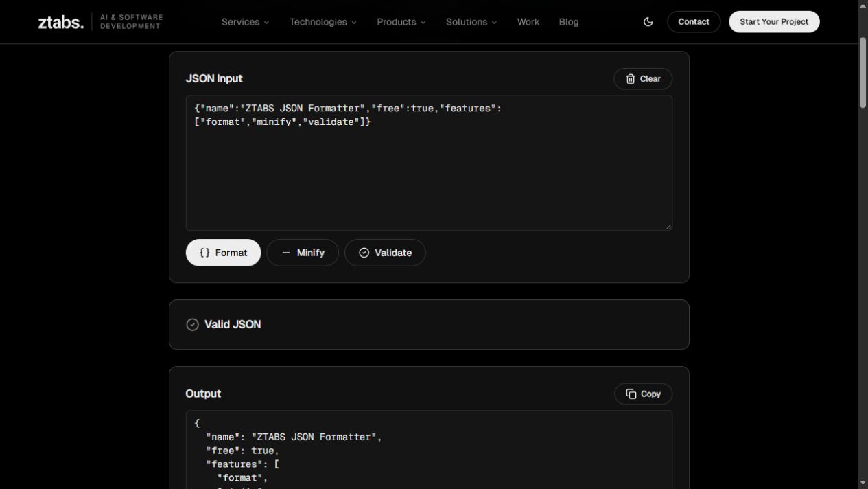Click the copy icon in Copy button
Image resolution: width=868 pixels, height=489 pixels.
pyautogui.click(x=631, y=394)
